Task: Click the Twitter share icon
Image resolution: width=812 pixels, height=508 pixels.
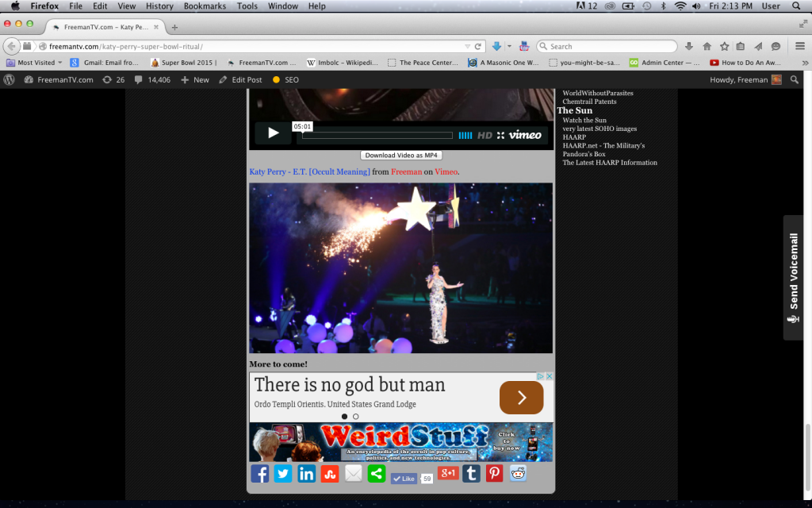Action: tap(283, 474)
